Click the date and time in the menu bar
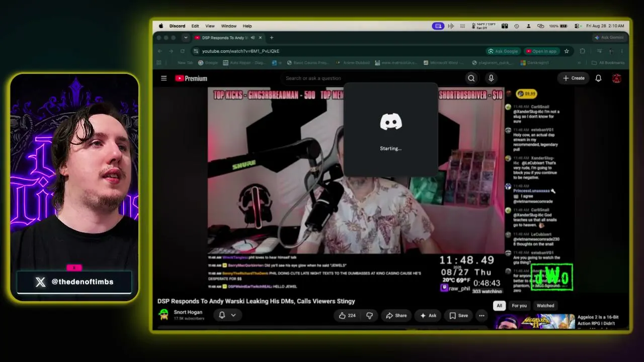The width and height of the screenshot is (644, 362). [x=605, y=26]
